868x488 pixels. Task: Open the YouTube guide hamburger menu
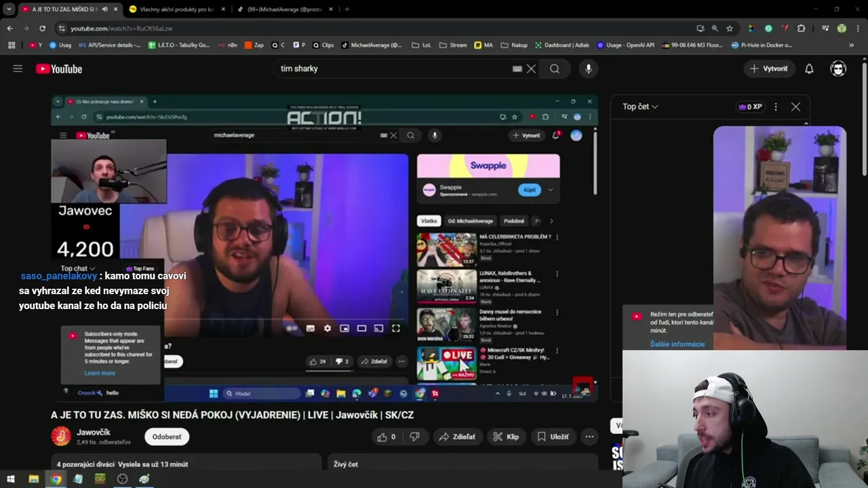18,68
